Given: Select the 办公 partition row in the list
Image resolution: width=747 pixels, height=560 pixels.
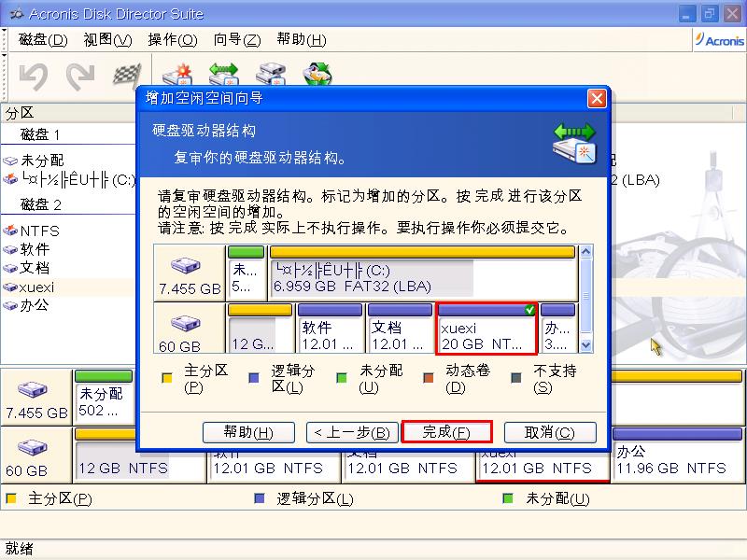Looking at the screenshot, I should coord(68,305).
